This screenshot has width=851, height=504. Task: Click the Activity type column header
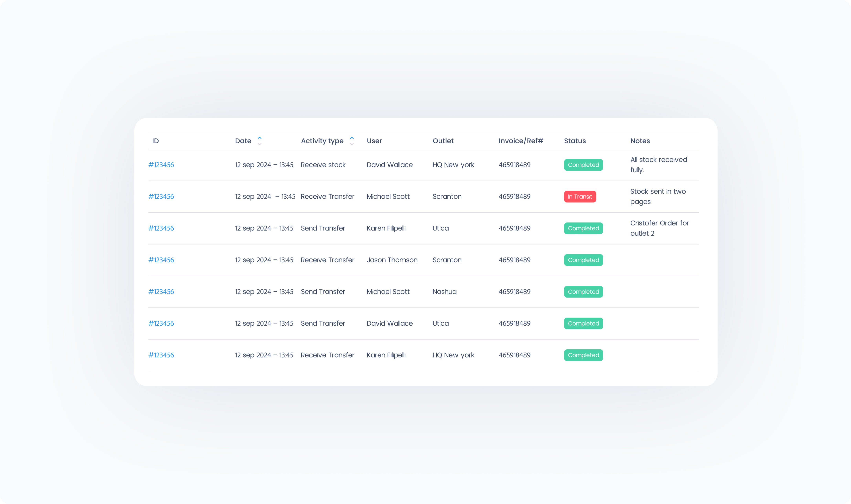(322, 141)
